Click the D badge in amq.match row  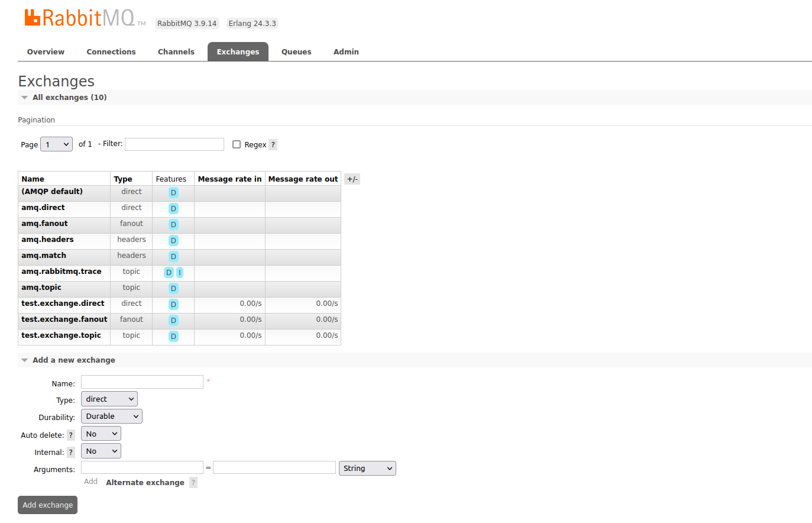click(173, 257)
